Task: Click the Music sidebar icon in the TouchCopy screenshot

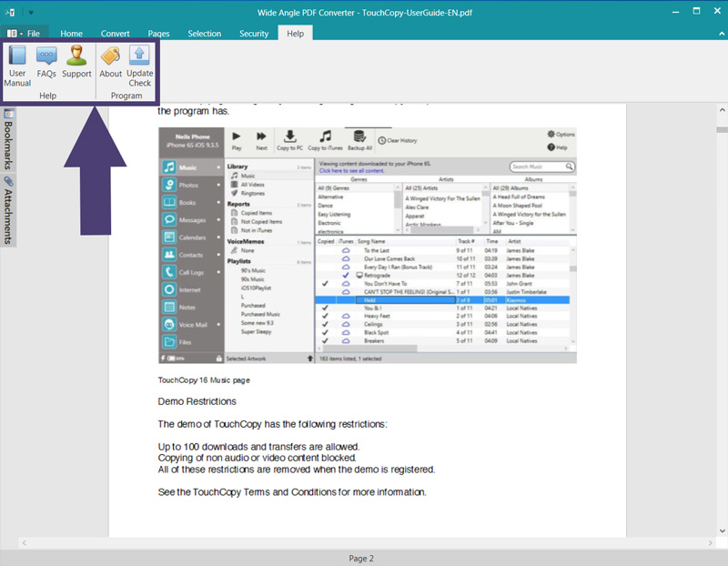Action: pos(169,167)
